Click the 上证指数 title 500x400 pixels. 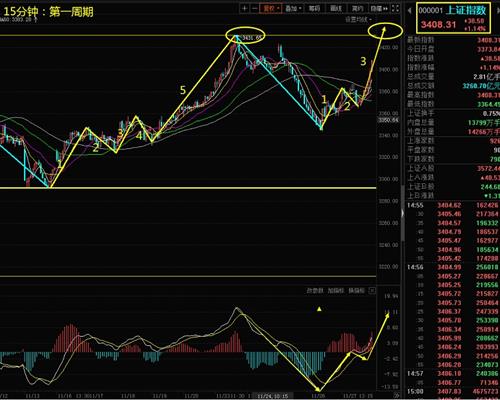coord(466,10)
